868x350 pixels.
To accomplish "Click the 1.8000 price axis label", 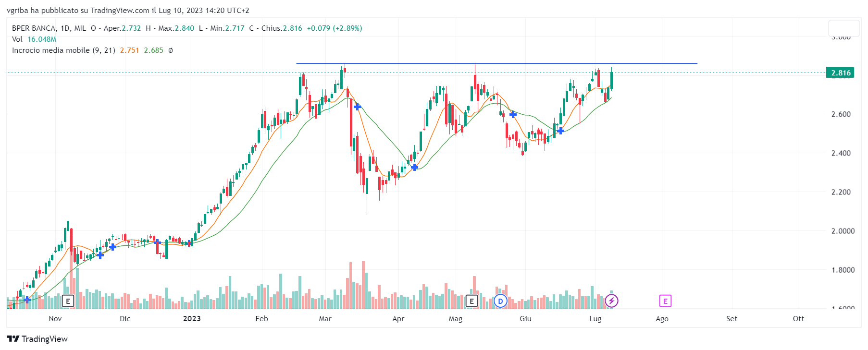I will click(843, 270).
